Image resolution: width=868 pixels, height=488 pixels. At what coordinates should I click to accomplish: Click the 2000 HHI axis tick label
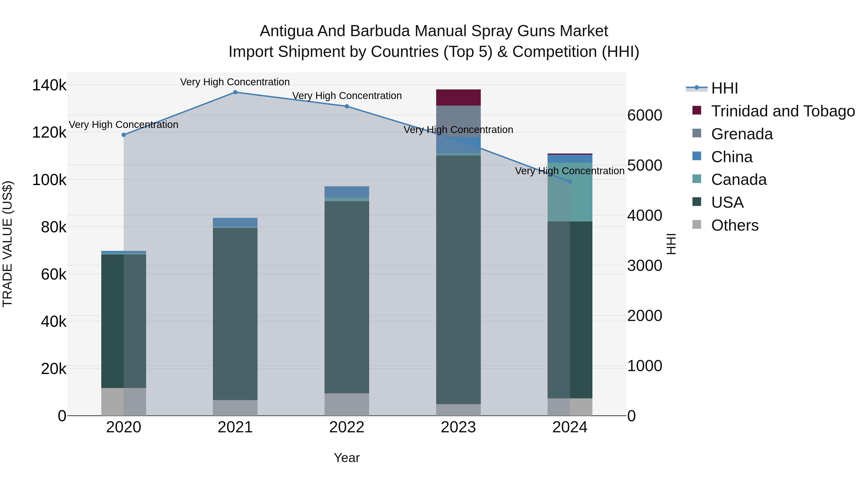tap(644, 316)
